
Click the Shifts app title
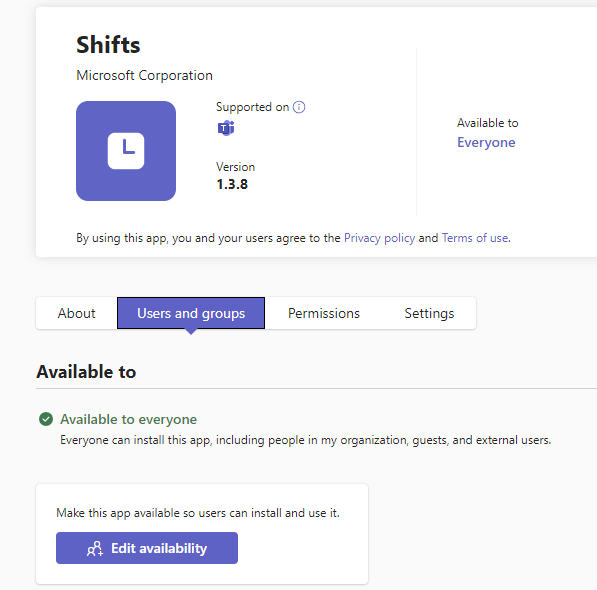point(108,45)
